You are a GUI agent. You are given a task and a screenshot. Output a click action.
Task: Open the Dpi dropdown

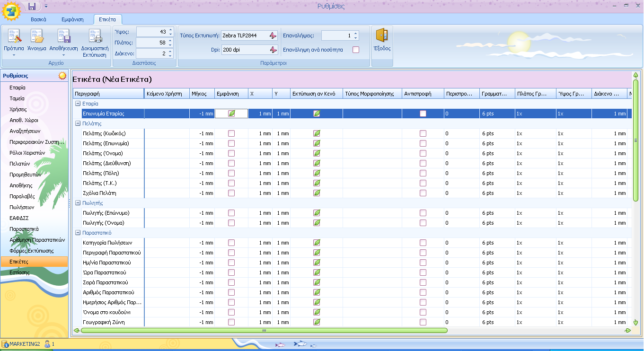point(273,49)
